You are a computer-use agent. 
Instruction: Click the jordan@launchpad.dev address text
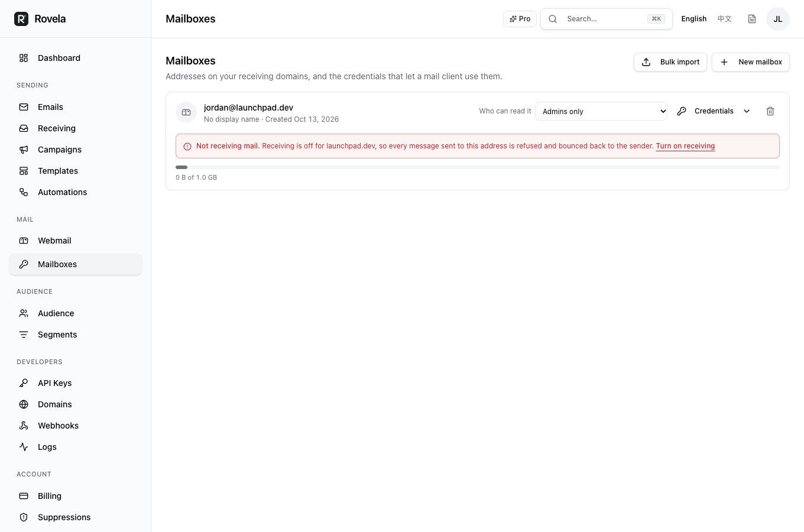[x=248, y=108]
